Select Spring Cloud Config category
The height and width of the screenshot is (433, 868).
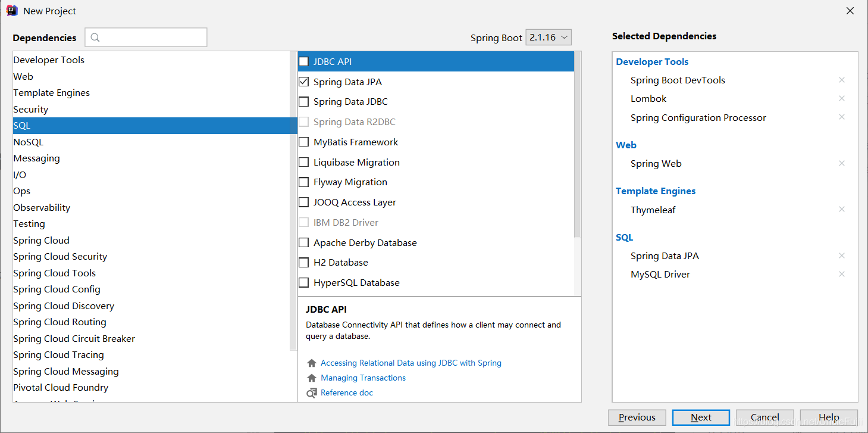tap(151, 289)
